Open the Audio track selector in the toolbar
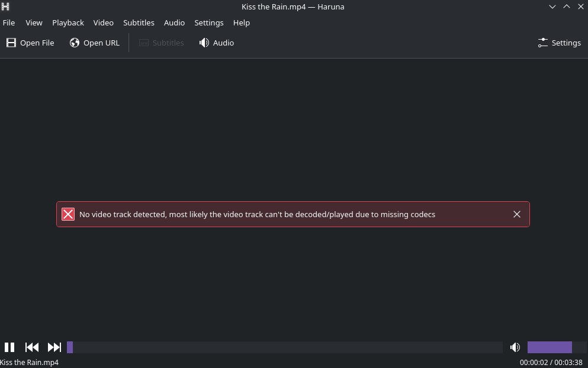The height and width of the screenshot is (368, 588). pyautogui.click(x=217, y=43)
